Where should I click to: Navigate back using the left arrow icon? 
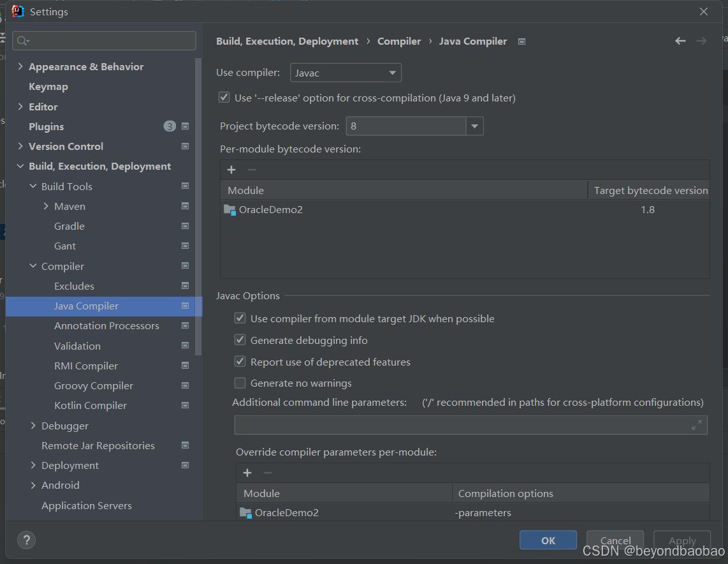coord(680,41)
